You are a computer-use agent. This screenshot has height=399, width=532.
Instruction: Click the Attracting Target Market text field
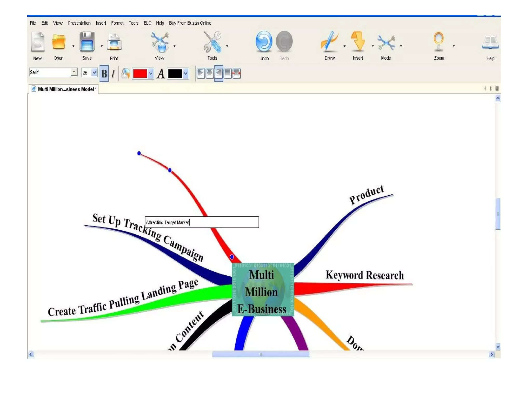202,222
